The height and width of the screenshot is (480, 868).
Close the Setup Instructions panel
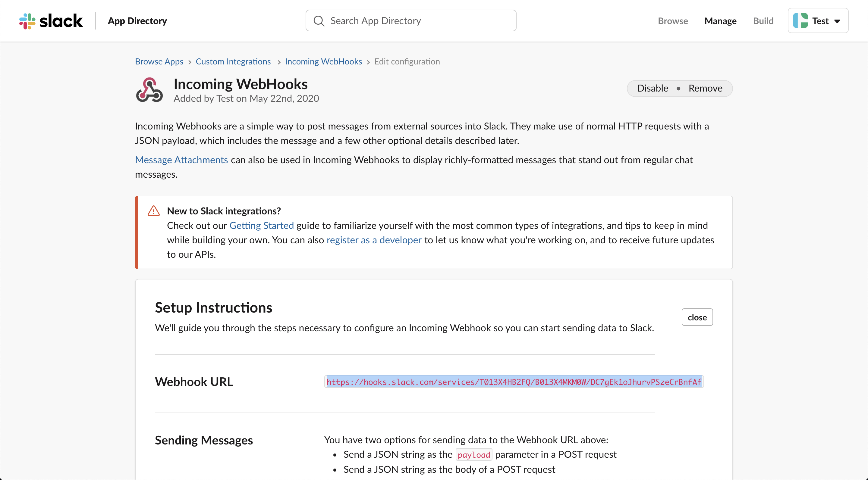(697, 317)
